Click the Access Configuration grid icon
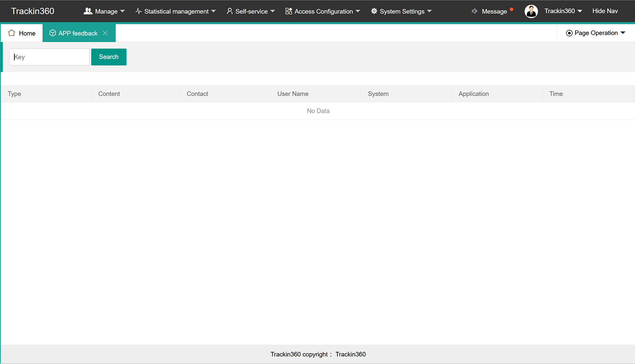 (x=289, y=11)
